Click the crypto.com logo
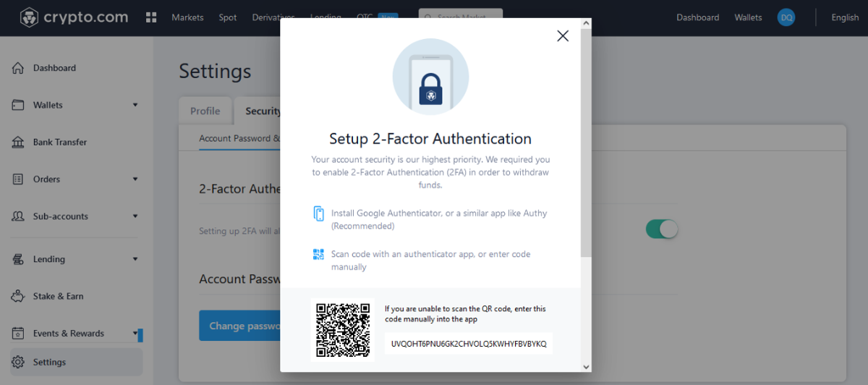This screenshot has width=868, height=385. (73, 17)
